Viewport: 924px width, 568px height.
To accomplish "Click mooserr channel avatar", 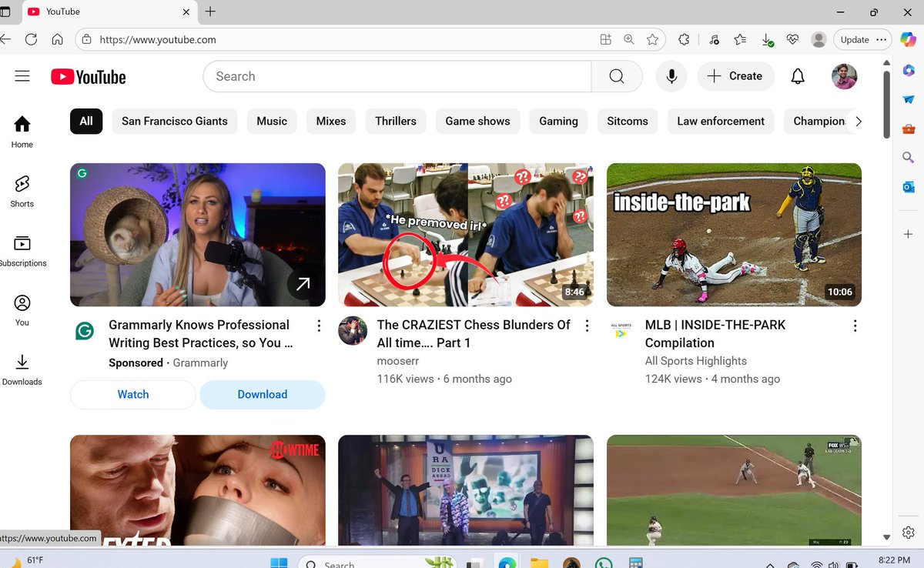I will pyautogui.click(x=353, y=330).
